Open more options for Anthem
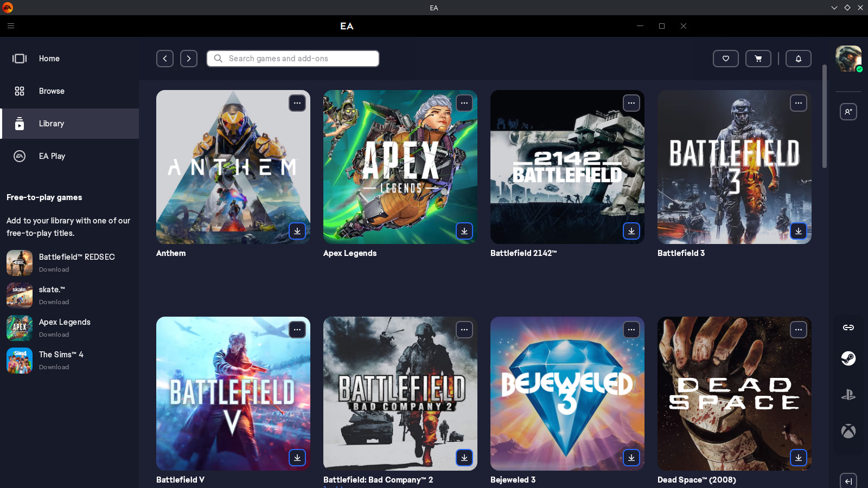 click(297, 103)
